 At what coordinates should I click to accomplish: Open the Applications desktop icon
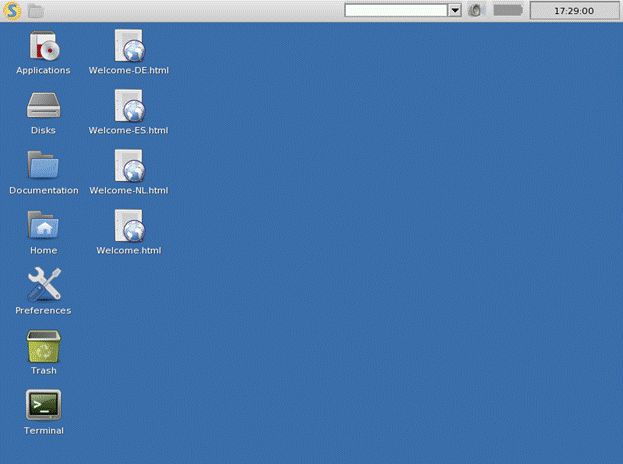pos(44,46)
